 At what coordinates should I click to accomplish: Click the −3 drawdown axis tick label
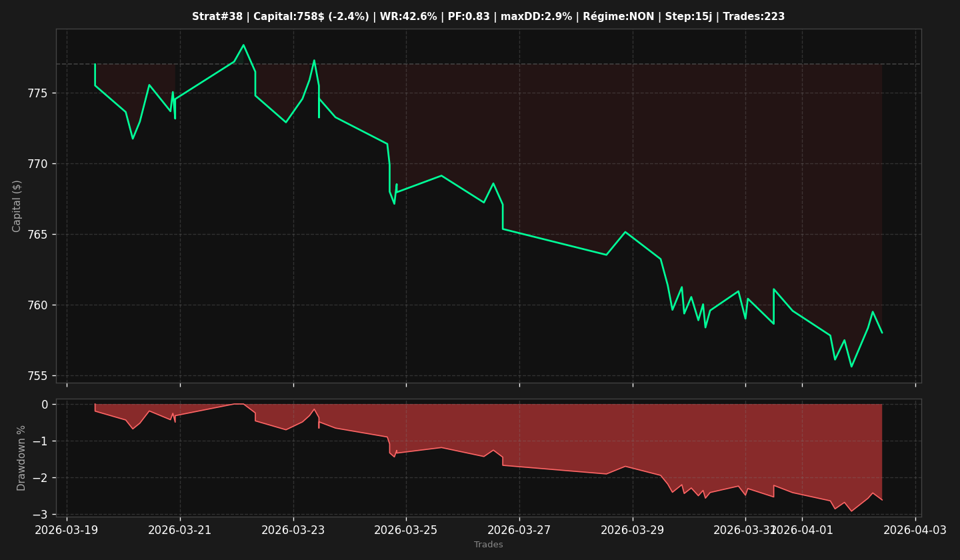pos(41,515)
